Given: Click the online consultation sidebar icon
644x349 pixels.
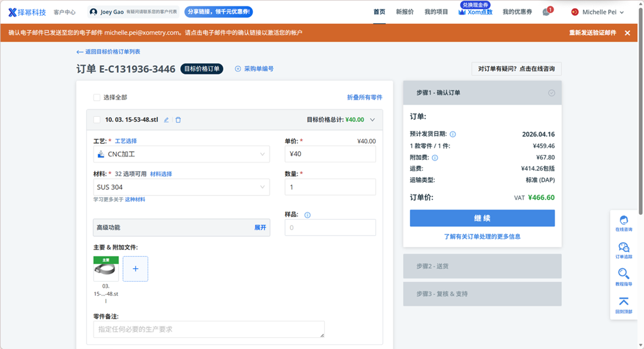Looking at the screenshot, I should [624, 223].
